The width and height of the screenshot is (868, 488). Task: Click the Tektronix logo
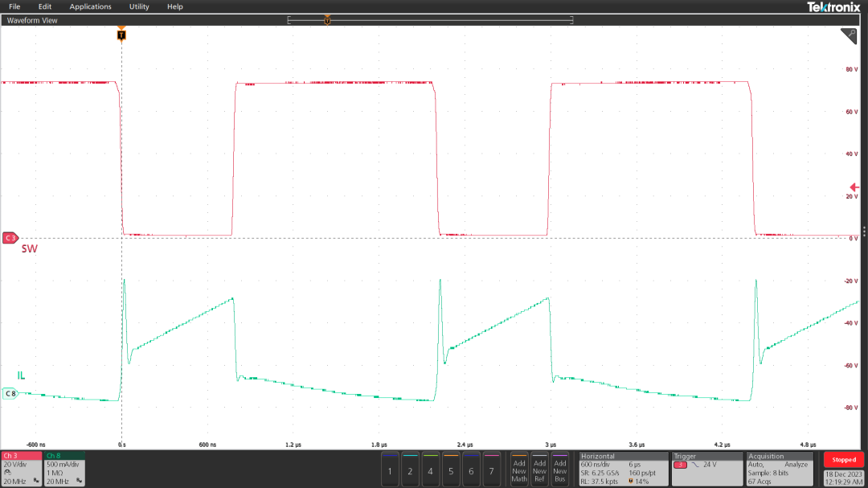pyautogui.click(x=833, y=7)
